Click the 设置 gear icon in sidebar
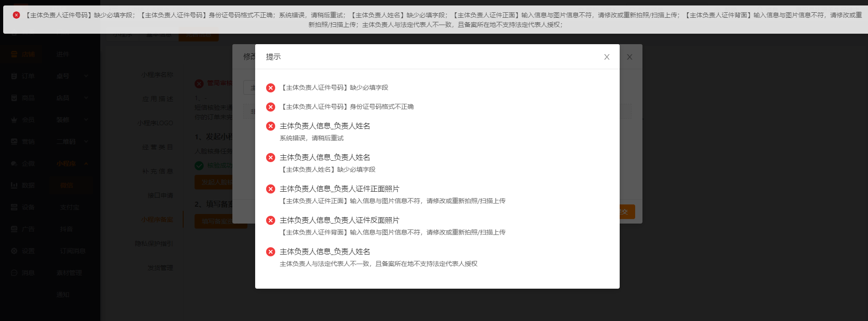The height and width of the screenshot is (321, 868). click(x=14, y=251)
